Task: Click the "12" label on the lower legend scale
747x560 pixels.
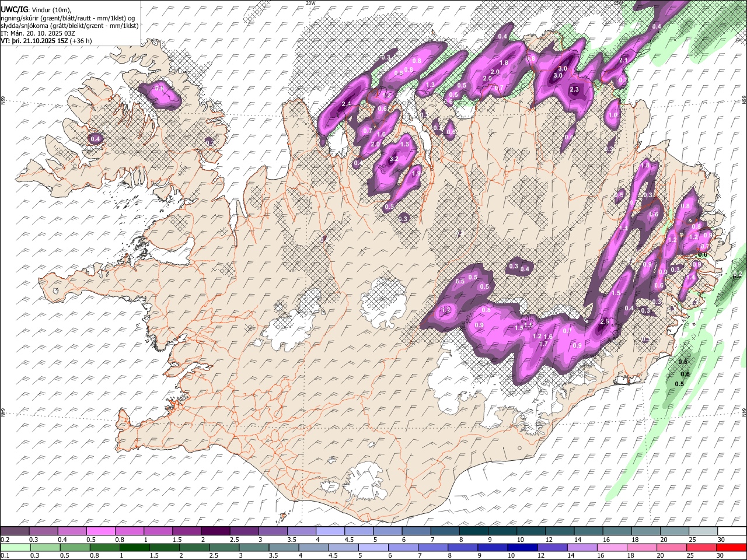Action: point(540,555)
